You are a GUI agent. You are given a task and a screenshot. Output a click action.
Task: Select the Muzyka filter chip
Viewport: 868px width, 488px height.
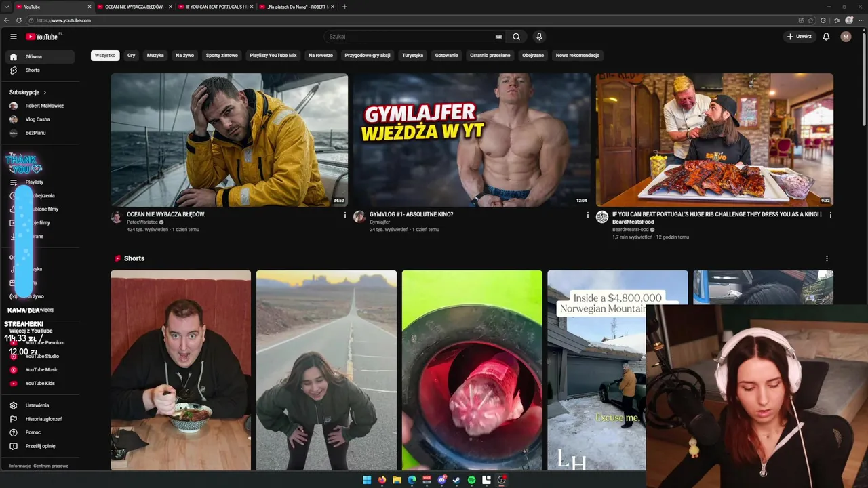pyautogui.click(x=155, y=56)
